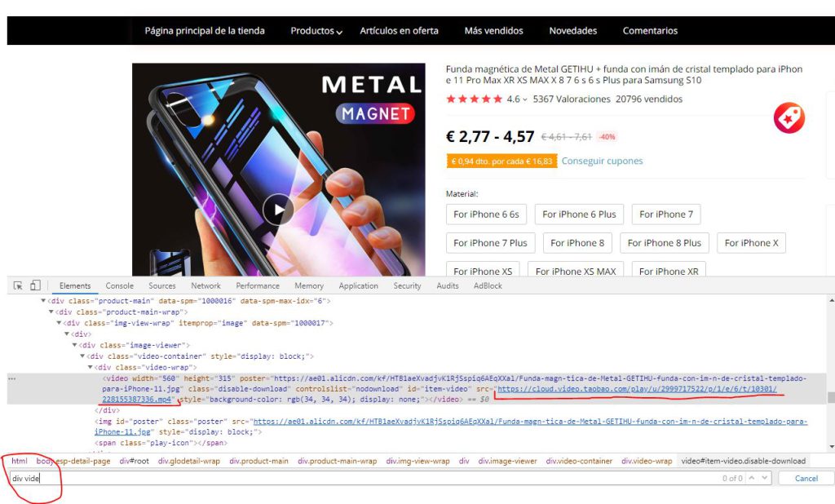
Task: Collapse the div class video-wrap node
Action: pyautogui.click(x=90, y=367)
